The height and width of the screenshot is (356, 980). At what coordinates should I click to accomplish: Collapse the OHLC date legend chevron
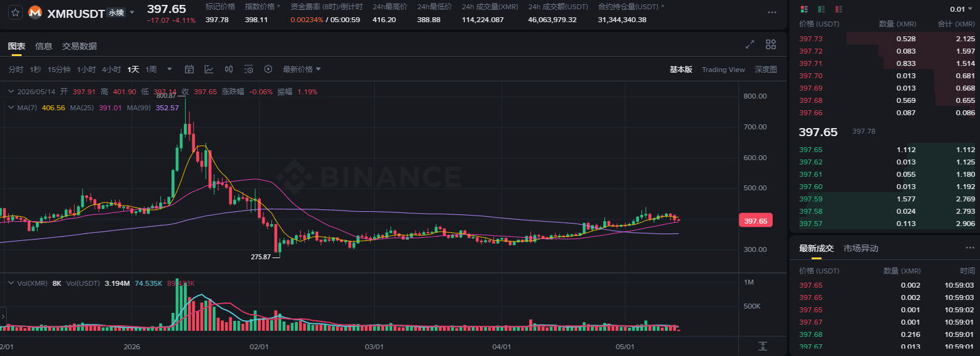(11, 91)
